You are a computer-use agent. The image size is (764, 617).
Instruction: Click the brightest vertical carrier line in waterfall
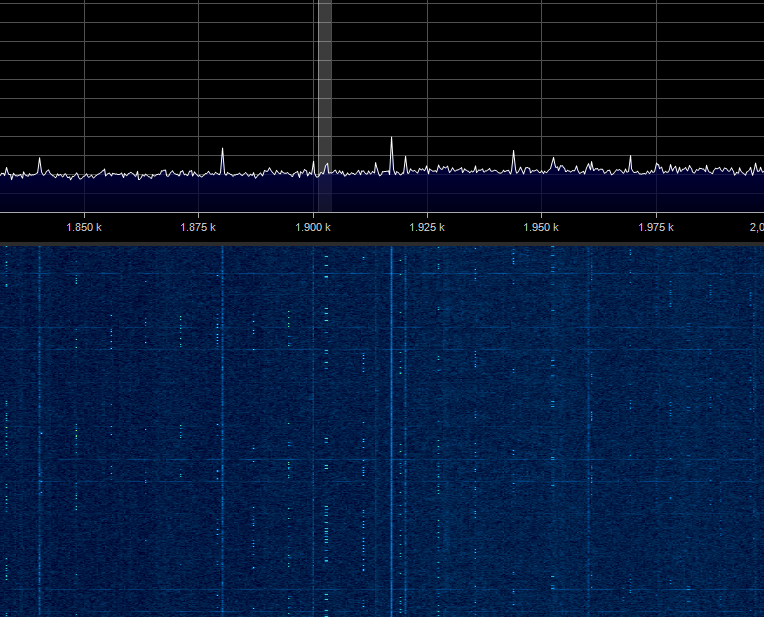391,431
